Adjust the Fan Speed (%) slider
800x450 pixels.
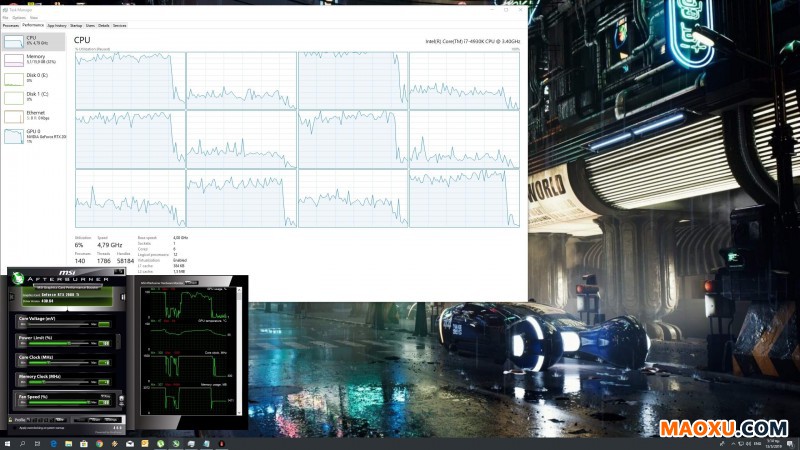[x=59, y=403]
